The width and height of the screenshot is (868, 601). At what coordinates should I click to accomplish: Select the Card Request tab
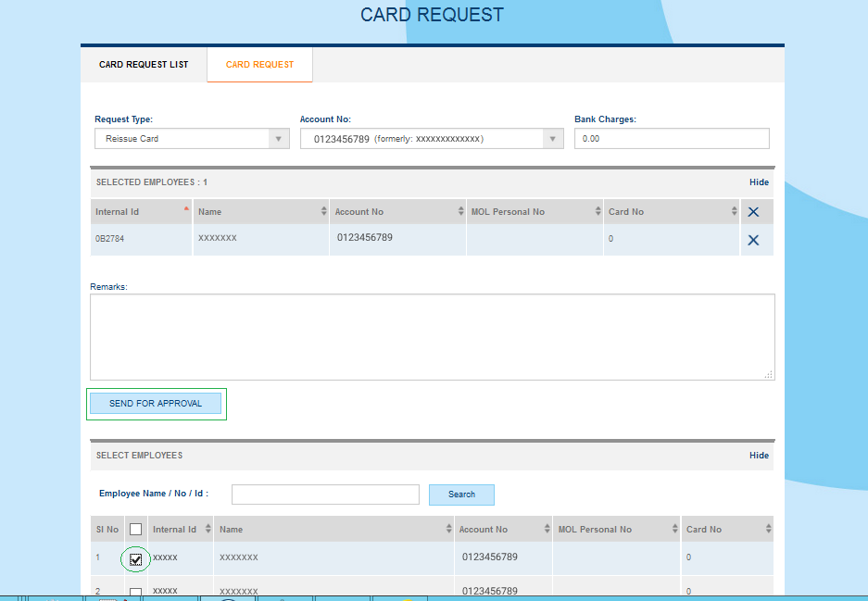click(259, 65)
